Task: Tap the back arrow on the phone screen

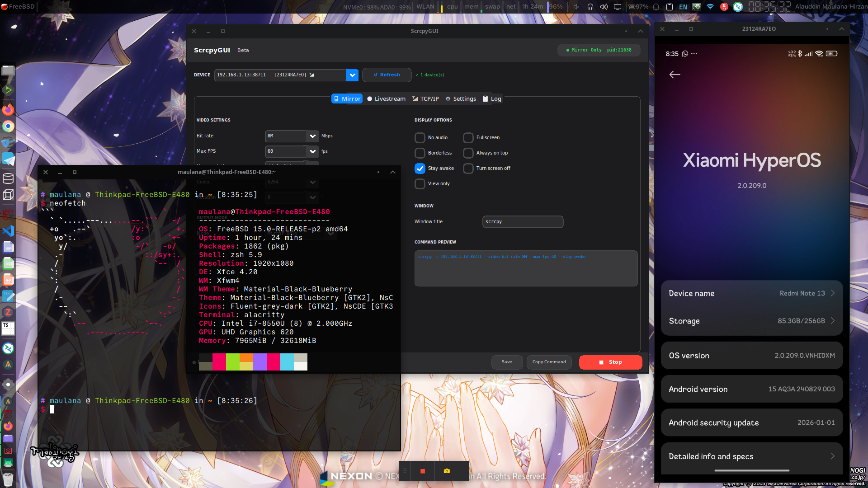Action: (x=675, y=75)
